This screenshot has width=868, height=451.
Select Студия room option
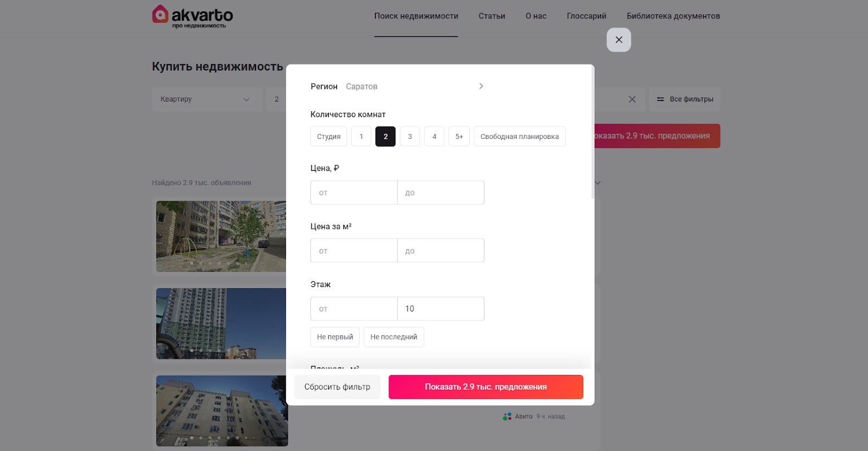(x=329, y=136)
